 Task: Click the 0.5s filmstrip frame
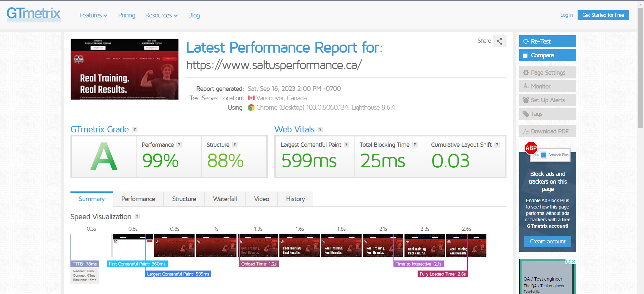coord(133,246)
